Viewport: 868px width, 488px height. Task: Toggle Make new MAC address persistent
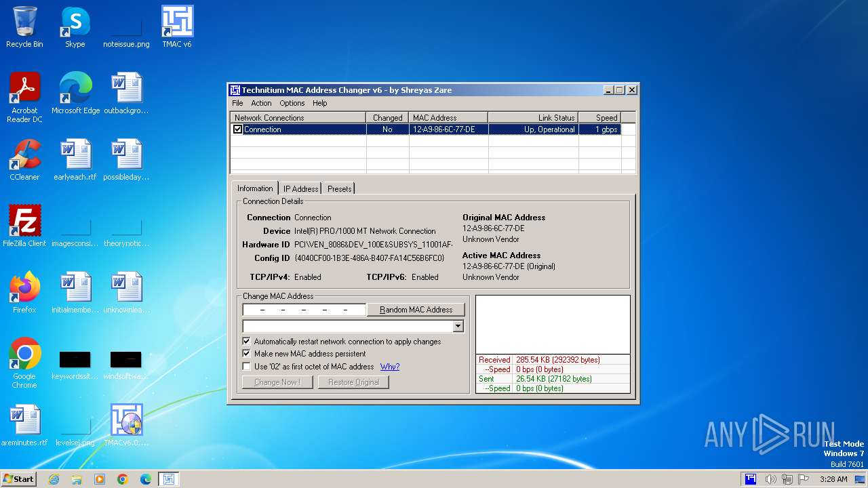[x=246, y=354]
